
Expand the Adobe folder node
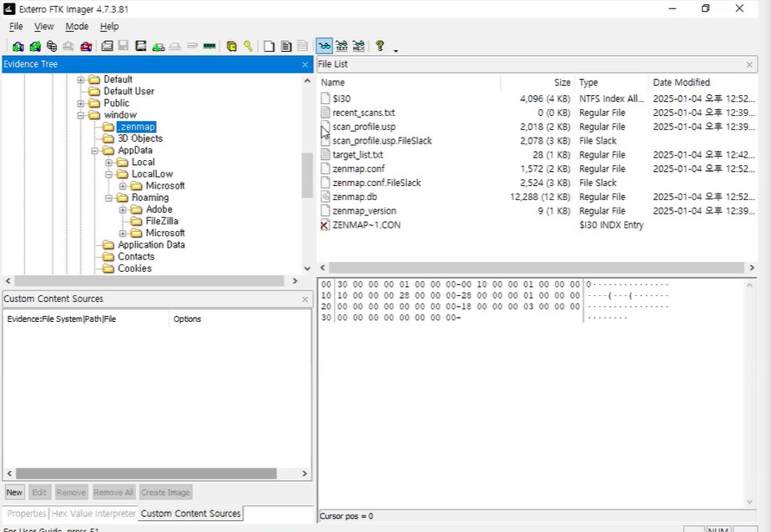pyautogui.click(x=123, y=209)
